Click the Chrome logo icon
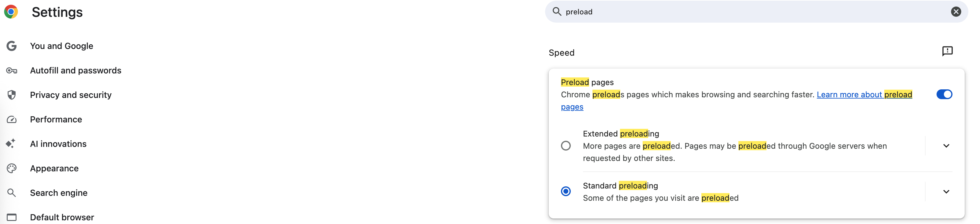Viewport: 980px width, 224px height. coord(11,12)
